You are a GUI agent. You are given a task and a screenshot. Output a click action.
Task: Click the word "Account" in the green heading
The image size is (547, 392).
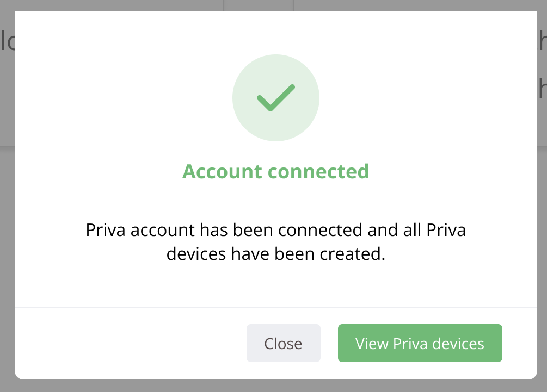(x=222, y=171)
